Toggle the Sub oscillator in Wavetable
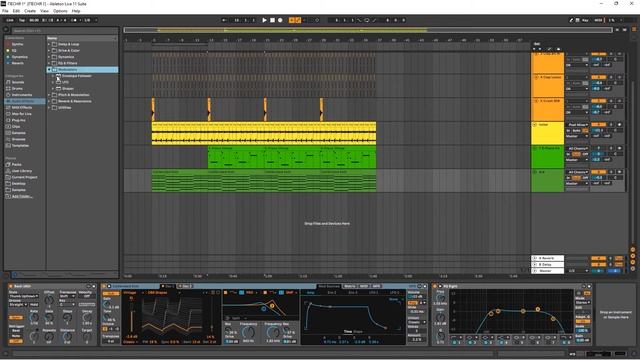The image size is (640, 360). pos(111,293)
